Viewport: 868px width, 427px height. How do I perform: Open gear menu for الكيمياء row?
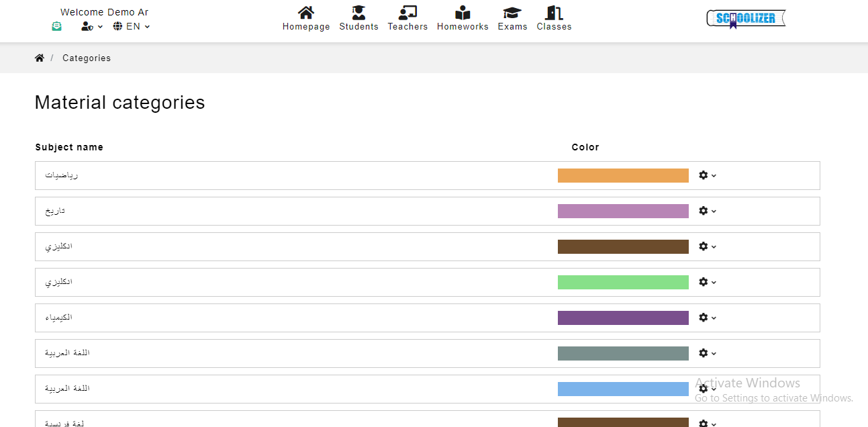[x=707, y=318]
